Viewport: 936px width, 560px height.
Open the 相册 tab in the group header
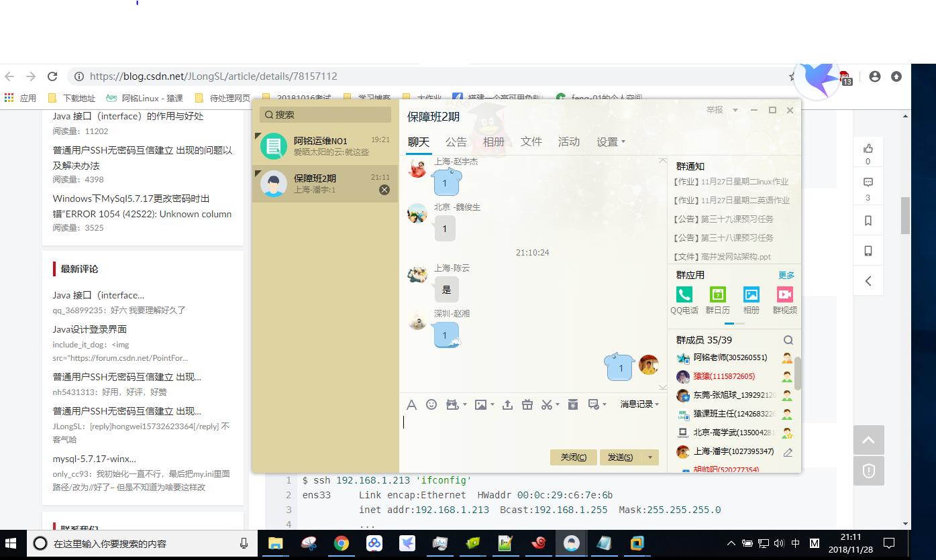(494, 142)
